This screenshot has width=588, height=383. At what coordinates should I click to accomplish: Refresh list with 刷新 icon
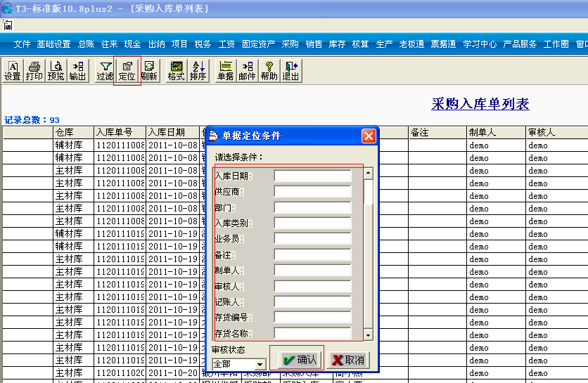point(149,71)
